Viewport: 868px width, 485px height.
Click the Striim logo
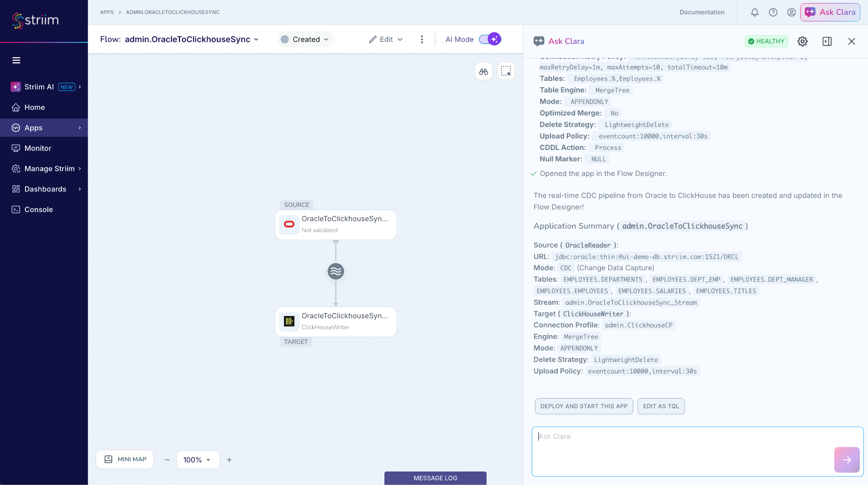(x=36, y=20)
